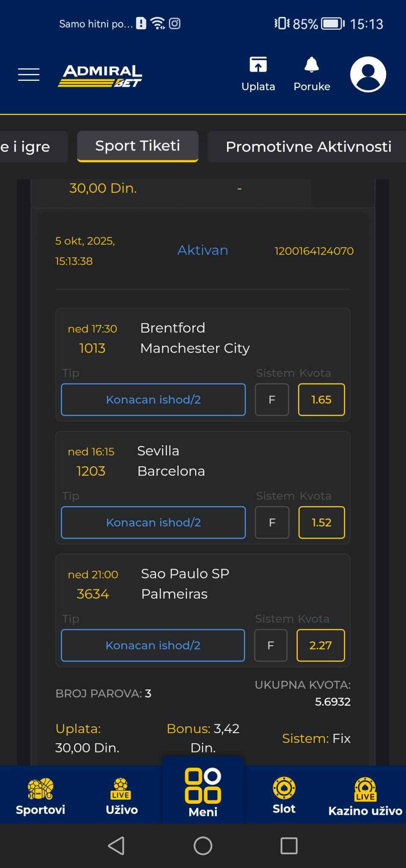Go to Sportovi in bottom bar
Viewport: 406px width, 868px height.
pos(41,795)
